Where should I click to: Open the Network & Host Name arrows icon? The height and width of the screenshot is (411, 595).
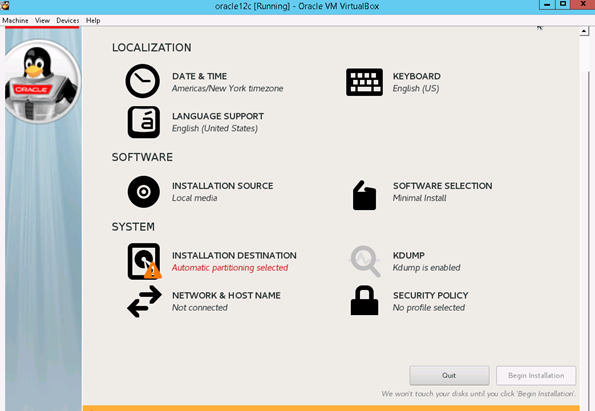click(144, 301)
